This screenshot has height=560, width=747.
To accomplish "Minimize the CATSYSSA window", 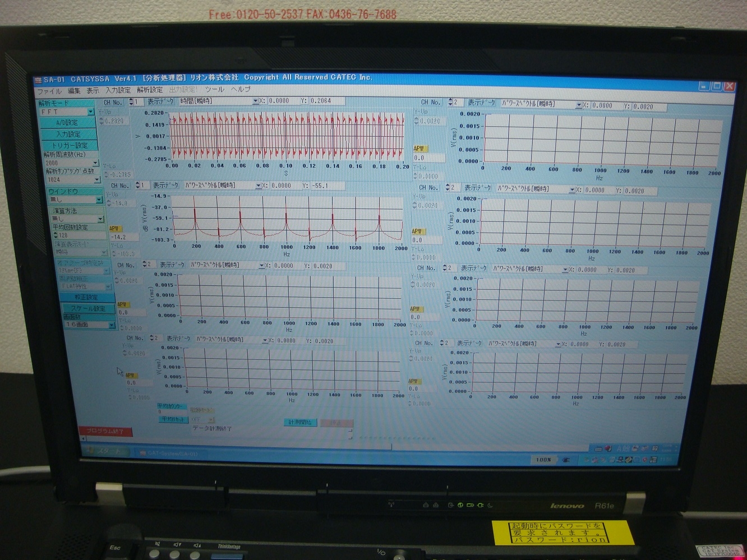I will [x=705, y=86].
